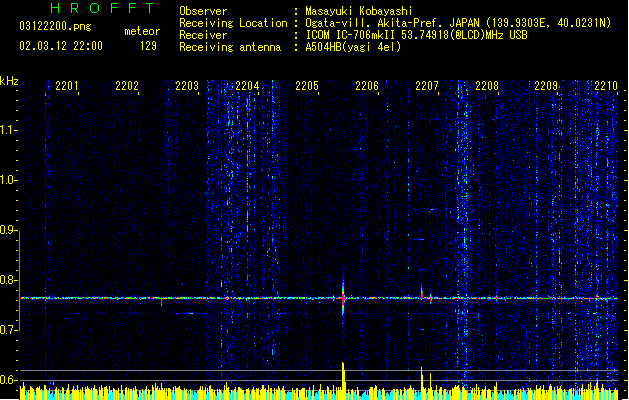
Task: Click the A504HB(yagi 4el) antenna text
Action: coord(353,47)
